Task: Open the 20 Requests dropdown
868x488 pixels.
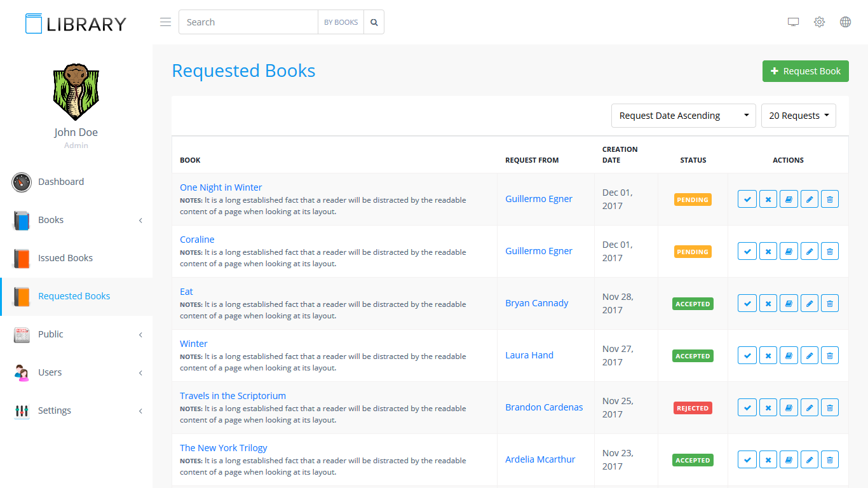Action: coord(798,116)
